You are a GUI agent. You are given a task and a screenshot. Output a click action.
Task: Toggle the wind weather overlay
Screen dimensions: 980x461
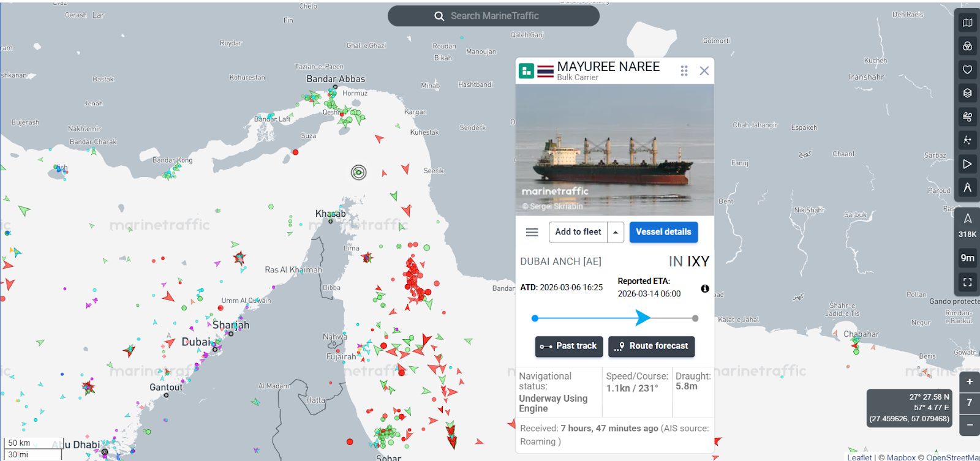pyautogui.click(x=967, y=116)
